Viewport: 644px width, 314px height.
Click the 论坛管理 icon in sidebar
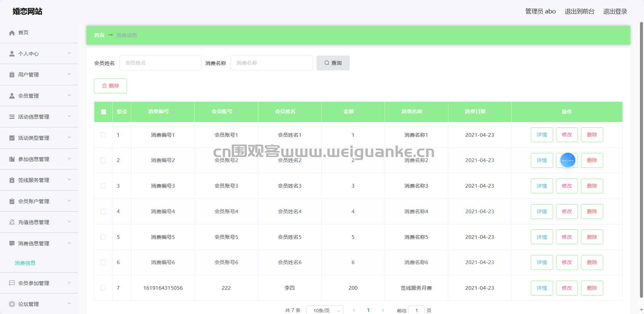point(12,304)
